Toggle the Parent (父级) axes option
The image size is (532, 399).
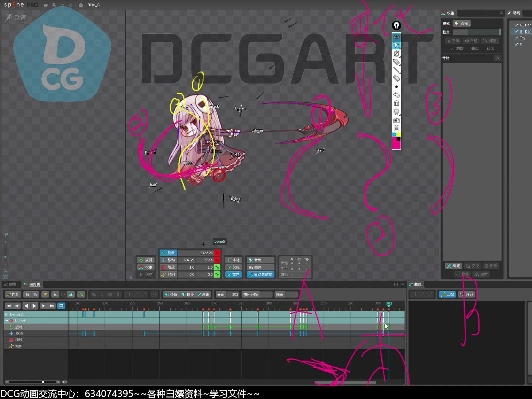click(233, 267)
